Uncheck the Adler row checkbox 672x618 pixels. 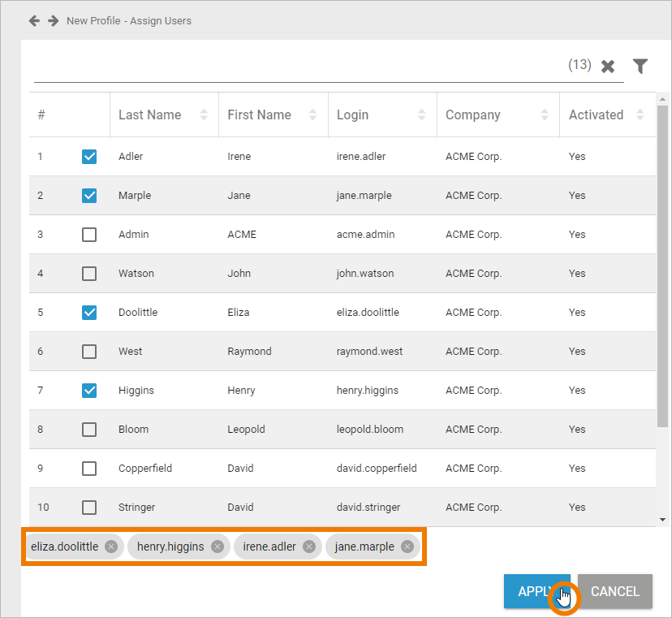click(89, 157)
